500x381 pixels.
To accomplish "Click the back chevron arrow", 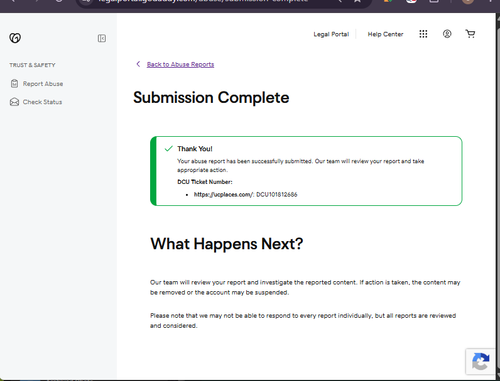I will [x=138, y=64].
